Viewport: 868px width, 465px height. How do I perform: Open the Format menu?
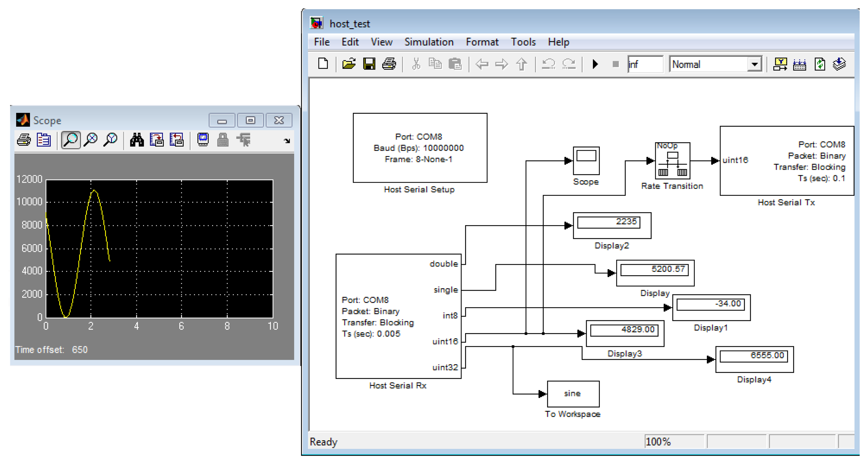(482, 42)
